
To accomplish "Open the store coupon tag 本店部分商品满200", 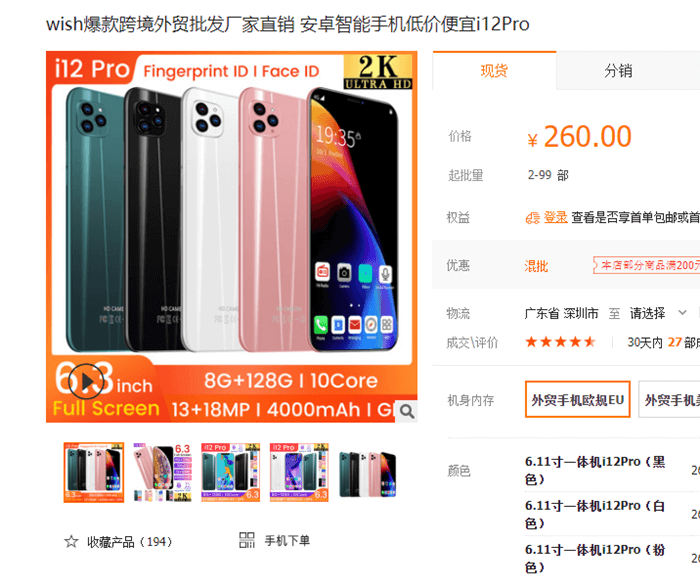I will (x=646, y=265).
